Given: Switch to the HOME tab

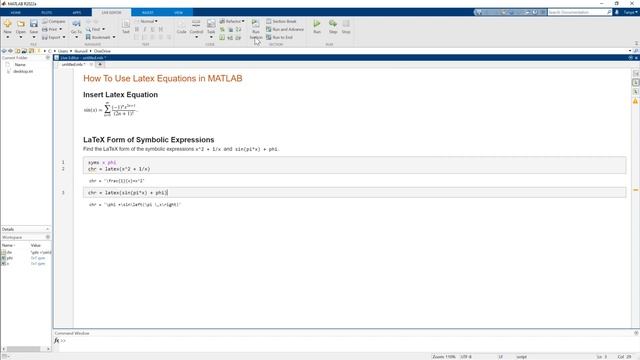Looking at the screenshot, I should (16, 13).
